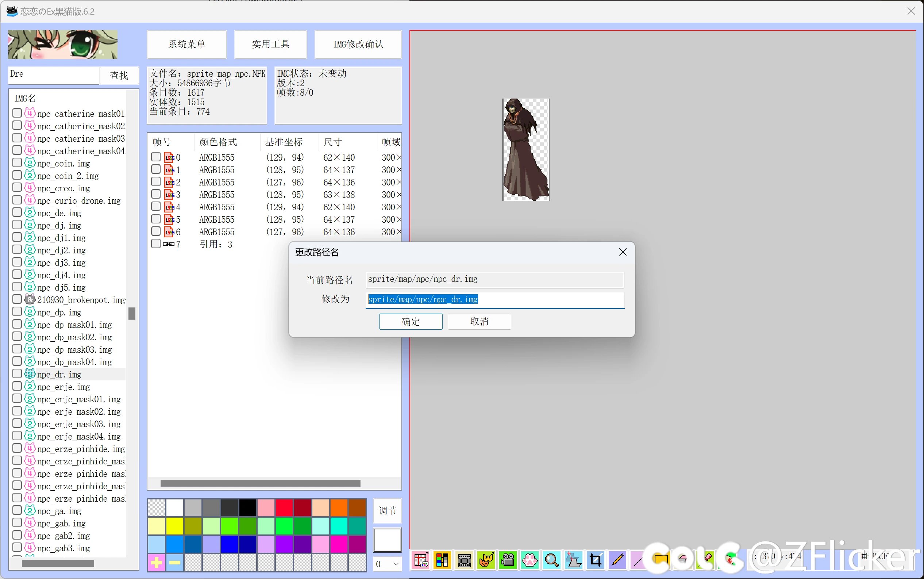Click the magnifying glass zoom tool
The width and height of the screenshot is (924, 579).
551,560
